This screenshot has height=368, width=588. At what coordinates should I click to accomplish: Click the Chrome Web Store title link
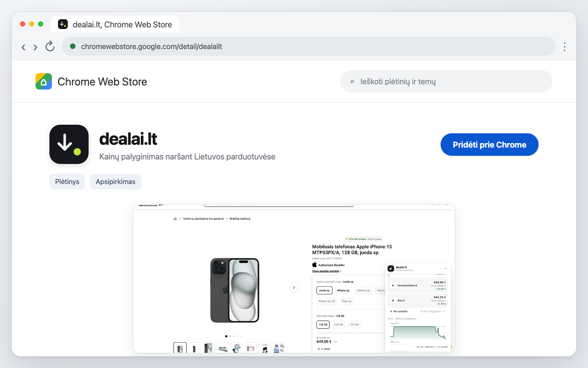[x=102, y=82]
